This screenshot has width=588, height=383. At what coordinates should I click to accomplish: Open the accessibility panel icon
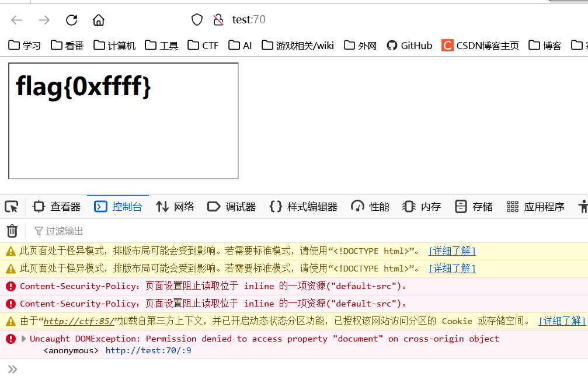[x=583, y=207]
